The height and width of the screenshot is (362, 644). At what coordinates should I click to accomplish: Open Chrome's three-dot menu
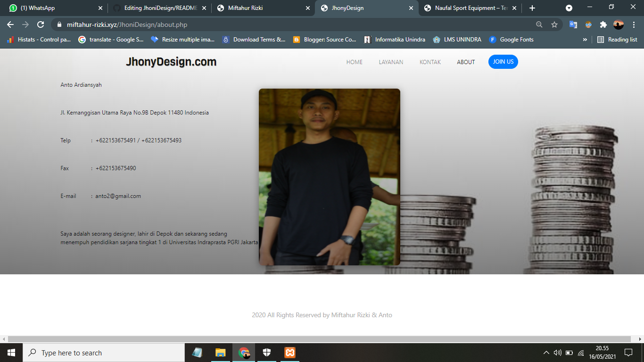[634, 24]
